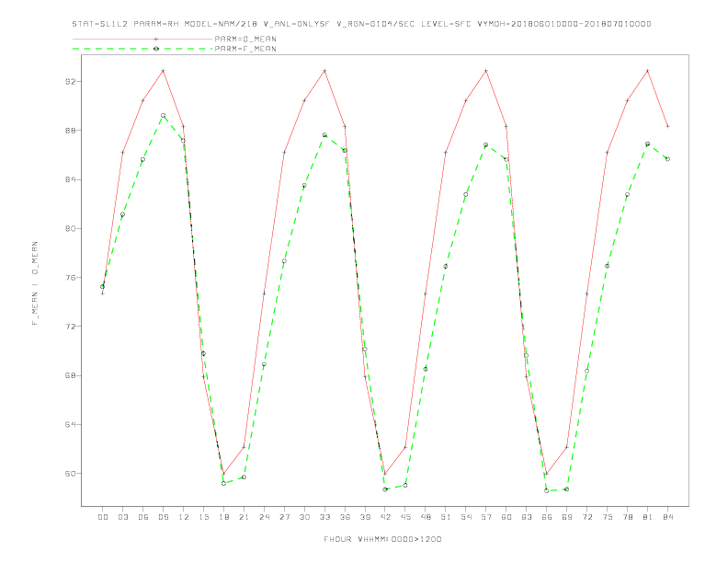Click the x-axis tick label 12

coord(184,517)
